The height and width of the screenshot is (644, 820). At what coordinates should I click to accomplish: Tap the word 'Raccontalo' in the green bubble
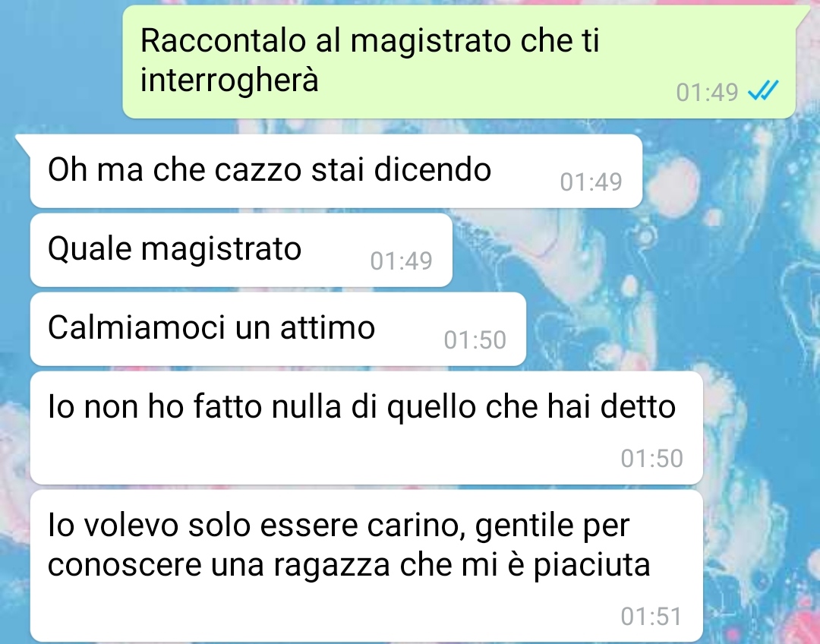tap(222, 40)
